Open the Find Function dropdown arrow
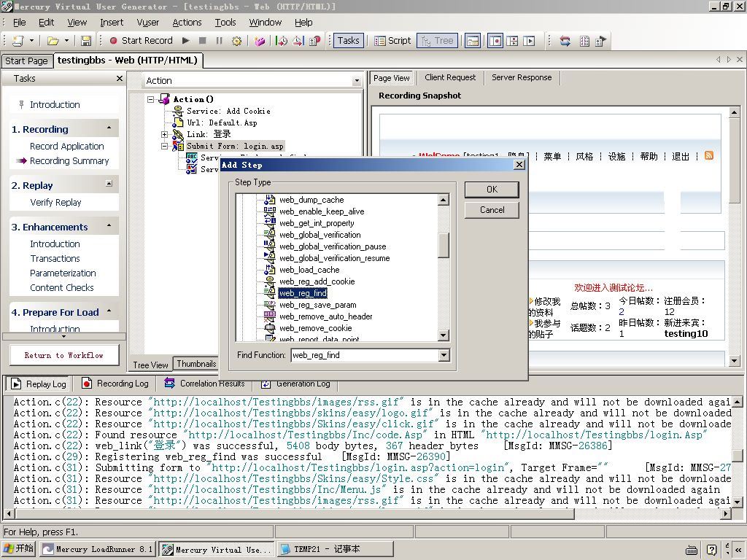 [444, 355]
